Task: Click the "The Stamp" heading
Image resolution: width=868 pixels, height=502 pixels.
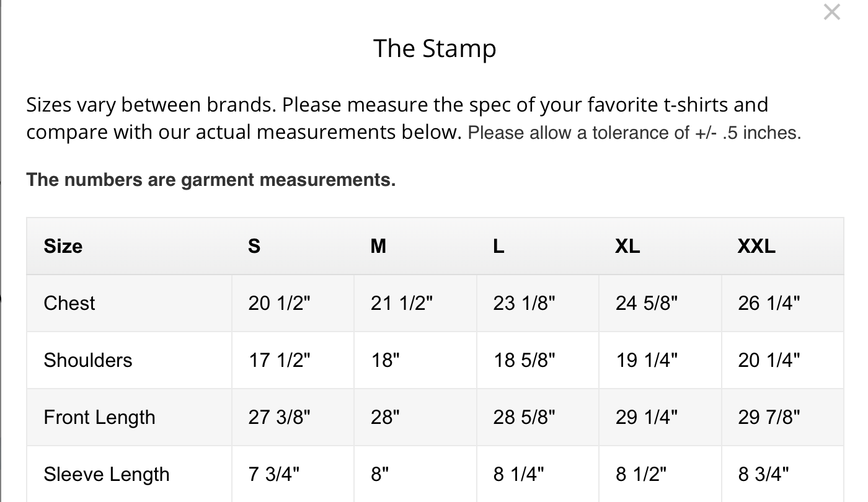Action: click(435, 48)
